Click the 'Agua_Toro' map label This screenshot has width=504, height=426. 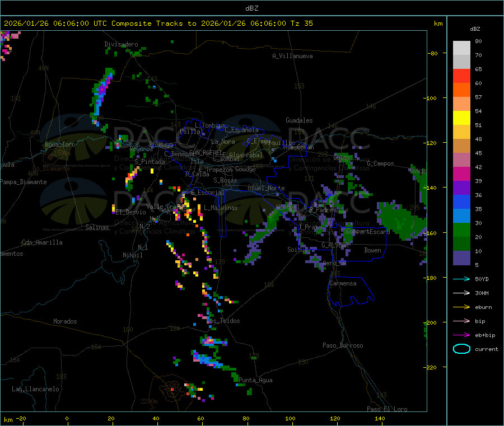60,144
